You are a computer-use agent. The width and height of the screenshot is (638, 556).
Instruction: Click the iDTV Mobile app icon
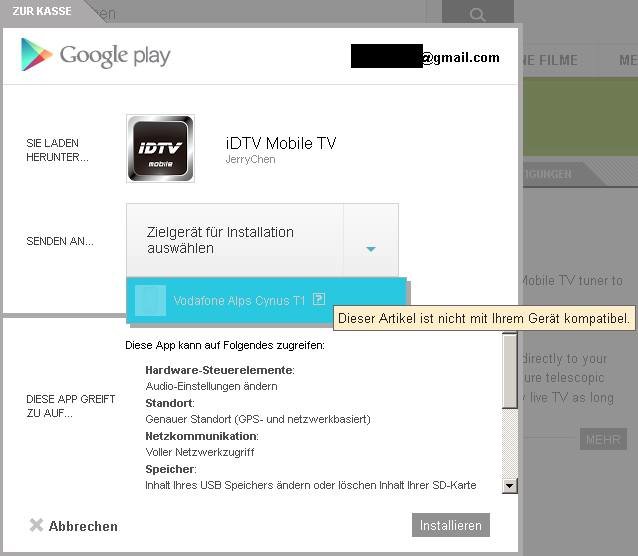(x=160, y=149)
